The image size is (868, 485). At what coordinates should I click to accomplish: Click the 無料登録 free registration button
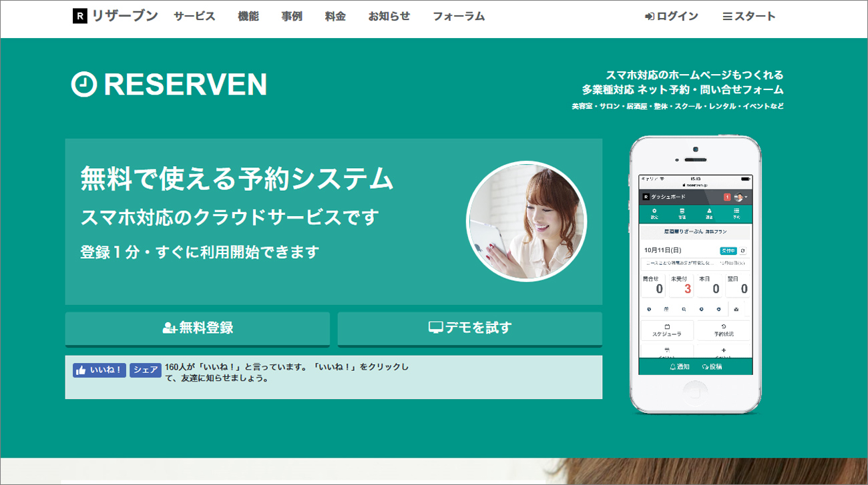[198, 328]
